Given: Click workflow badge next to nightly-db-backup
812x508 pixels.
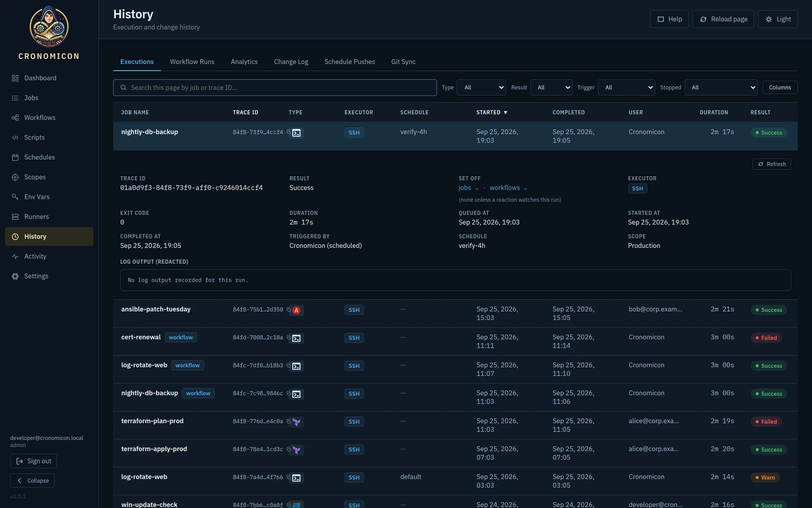Looking at the screenshot, I should click(198, 393).
